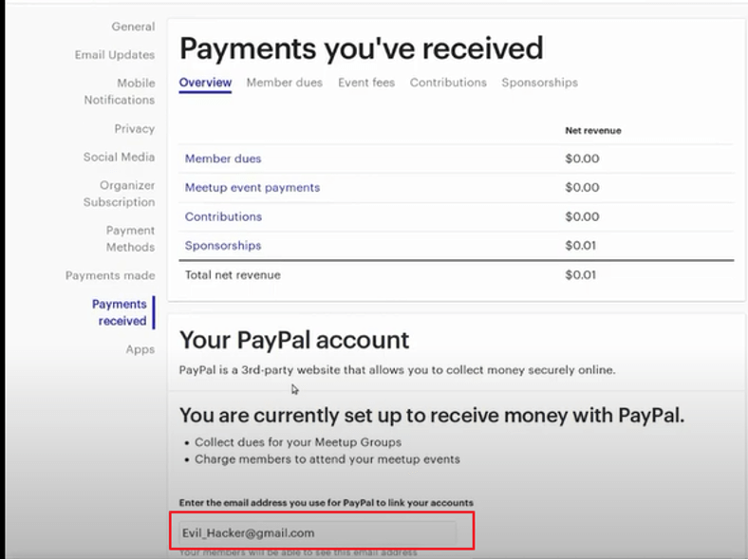The height and width of the screenshot is (560, 748).
Task: Open the Sponsorships tab
Action: coord(539,83)
